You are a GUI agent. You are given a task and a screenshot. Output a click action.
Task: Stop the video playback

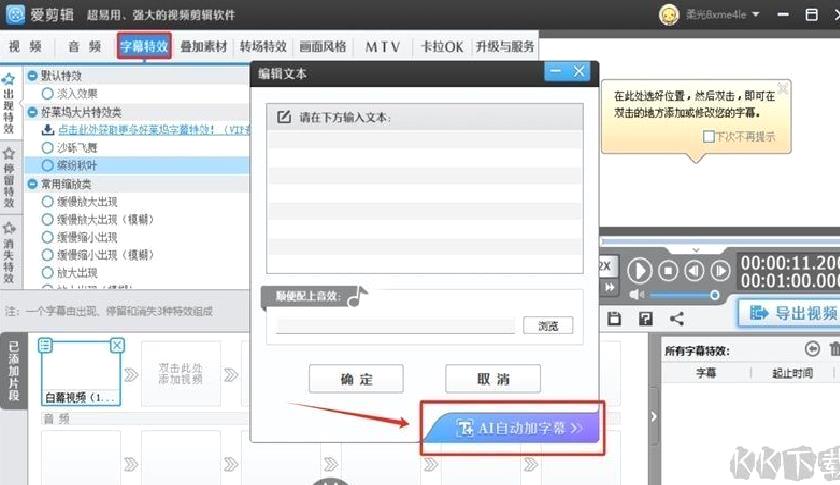(668, 271)
